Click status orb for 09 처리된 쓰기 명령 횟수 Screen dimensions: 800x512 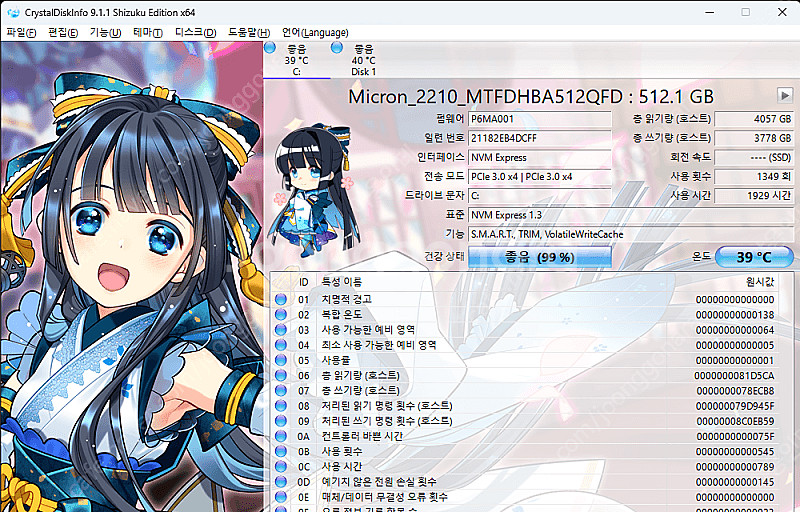(281, 421)
